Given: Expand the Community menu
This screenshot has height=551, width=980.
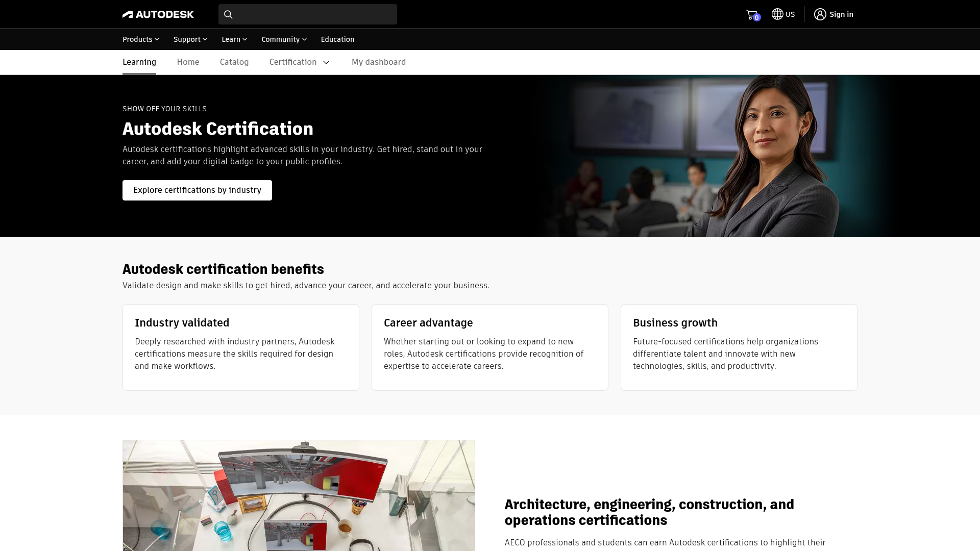Looking at the screenshot, I should coord(284,39).
